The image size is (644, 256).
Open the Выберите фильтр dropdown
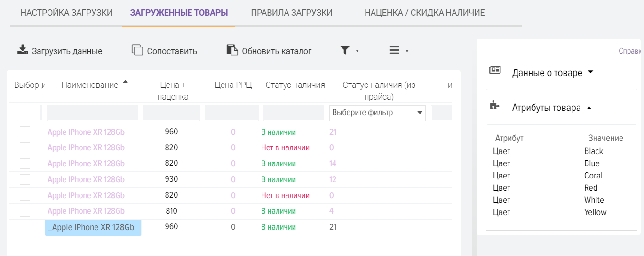[377, 113]
